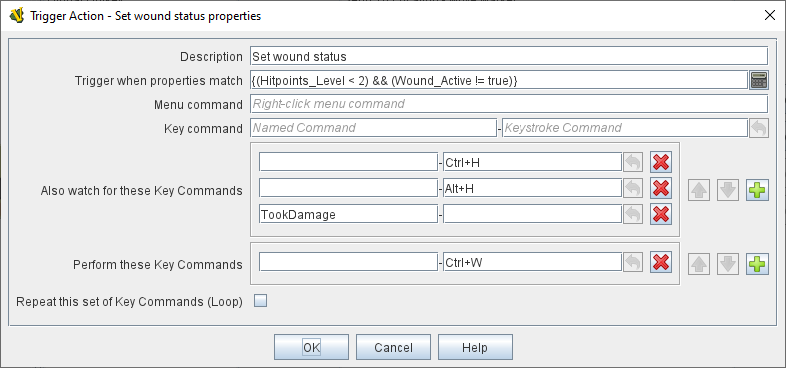This screenshot has height=368, width=786.
Task: Click the Menu command input field
Action: 509,104
